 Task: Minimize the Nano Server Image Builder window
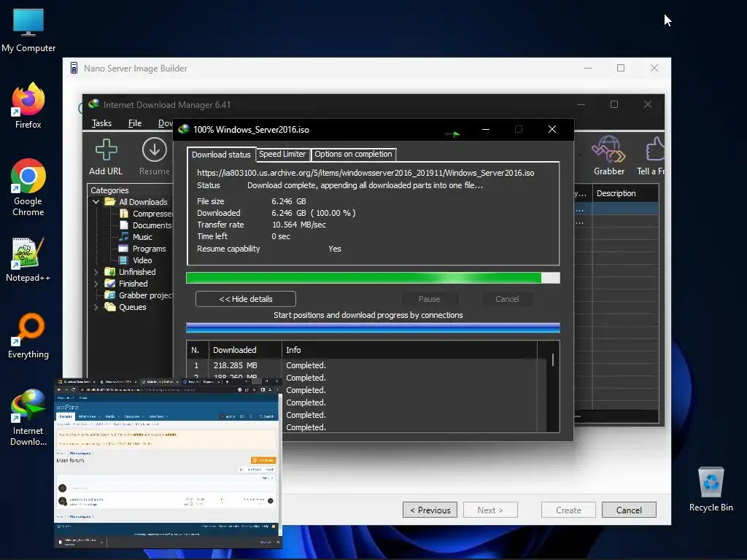(588, 68)
